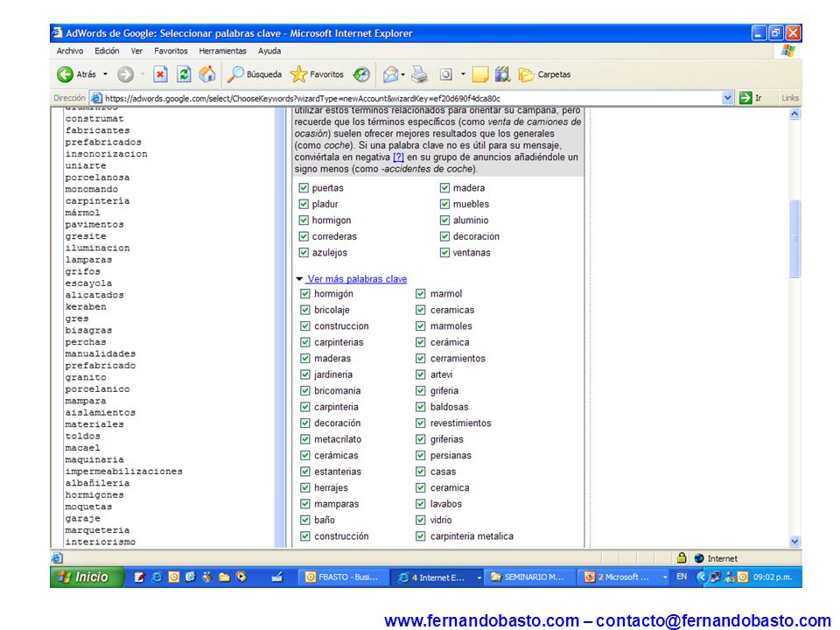Image resolution: width=840 pixels, height=630 pixels.
Task: Open Internet Explorer quick launch icon
Action: 157,577
